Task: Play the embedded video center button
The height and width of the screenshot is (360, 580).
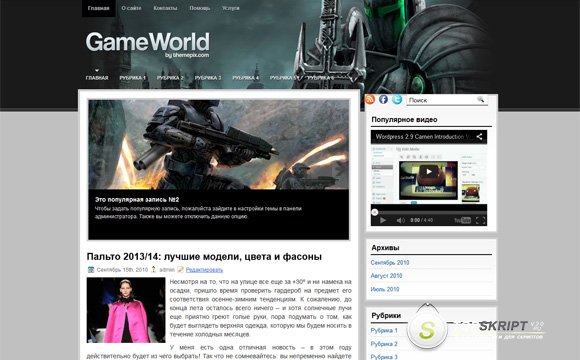Action: [x=428, y=172]
